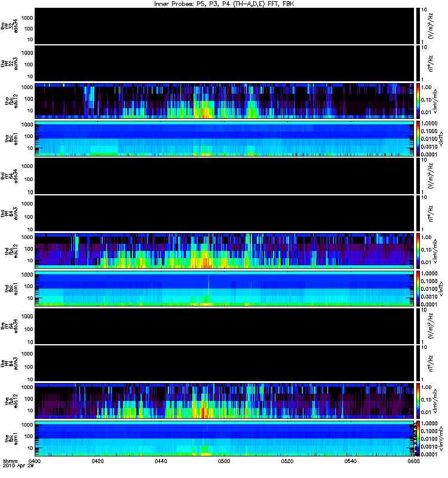448x478 pixels.
Task: Click the thd fbk scm1 rainbow color bar
Action: [418, 289]
